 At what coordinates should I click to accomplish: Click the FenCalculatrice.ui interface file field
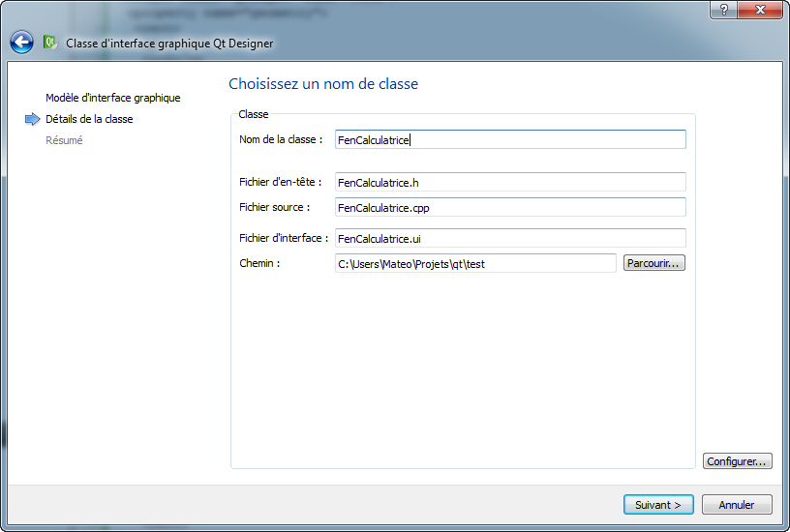pos(509,238)
